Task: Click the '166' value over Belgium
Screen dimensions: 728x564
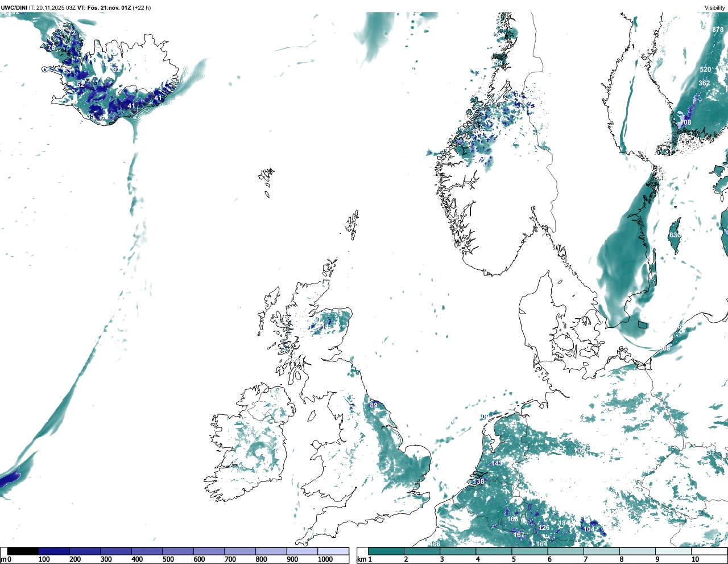Action: pyautogui.click(x=512, y=519)
